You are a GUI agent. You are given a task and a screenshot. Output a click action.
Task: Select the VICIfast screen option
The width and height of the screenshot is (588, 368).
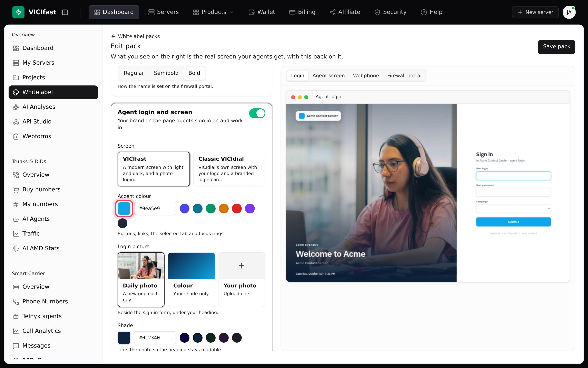tap(154, 169)
